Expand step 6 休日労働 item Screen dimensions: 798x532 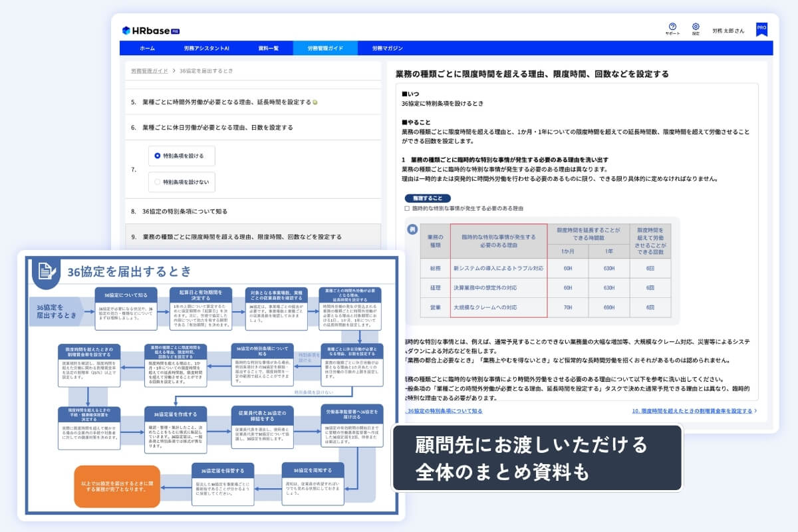pyautogui.click(x=253, y=127)
